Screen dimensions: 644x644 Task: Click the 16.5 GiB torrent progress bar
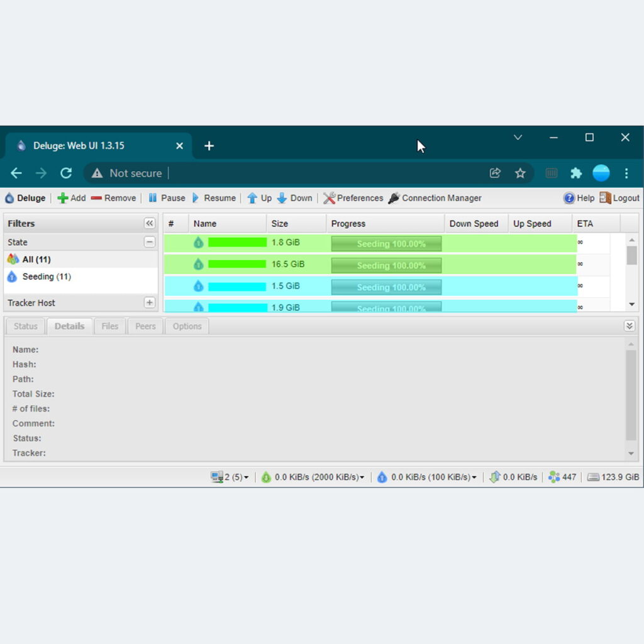tap(386, 265)
